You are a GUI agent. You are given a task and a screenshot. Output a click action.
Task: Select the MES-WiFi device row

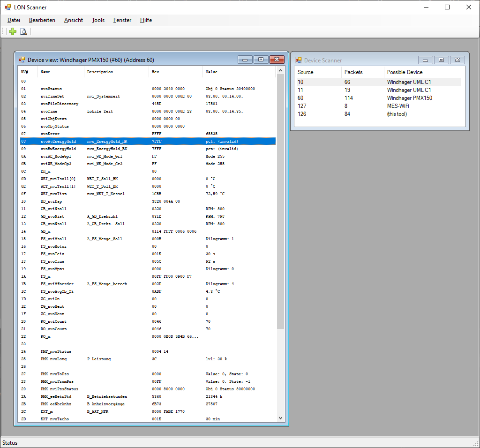[378, 106]
